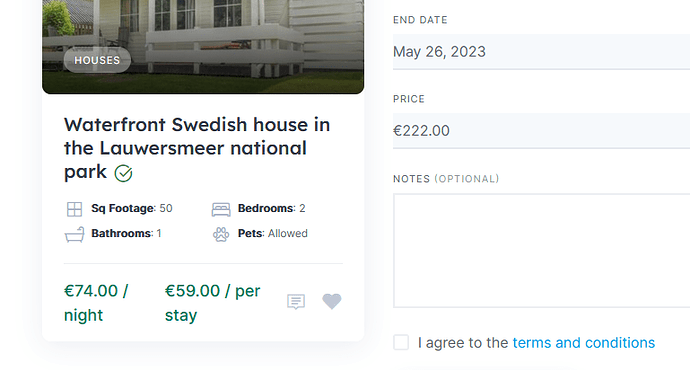Click the Bedrooms: 2 label

[x=272, y=208]
